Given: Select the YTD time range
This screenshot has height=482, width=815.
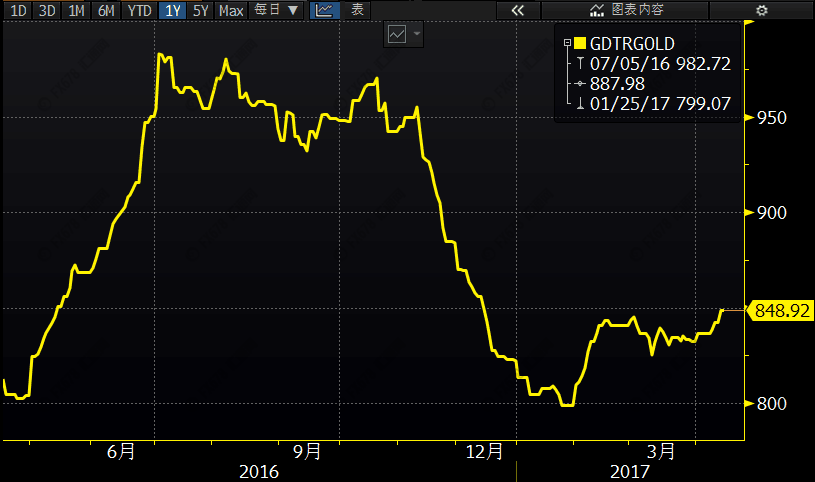Looking at the screenshot, I should pos(140,10).
